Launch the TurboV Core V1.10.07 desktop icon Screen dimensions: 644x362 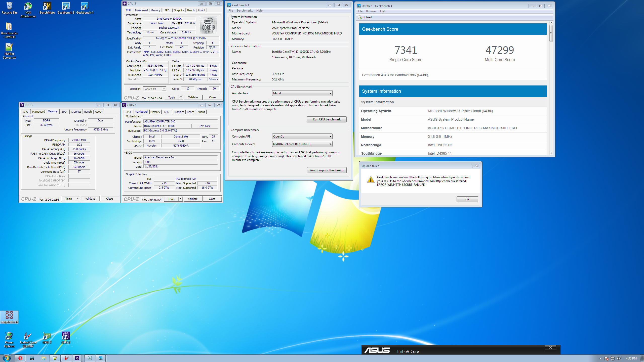pyautogui.click(x=28, y=340)
